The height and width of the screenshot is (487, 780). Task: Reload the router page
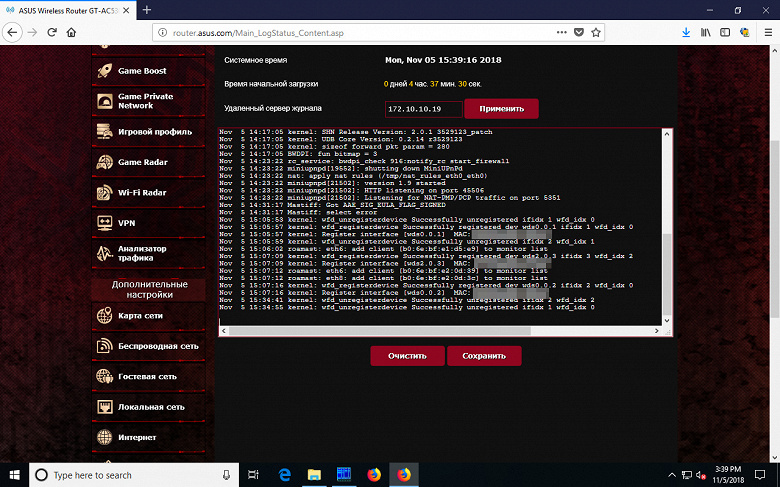52,32
